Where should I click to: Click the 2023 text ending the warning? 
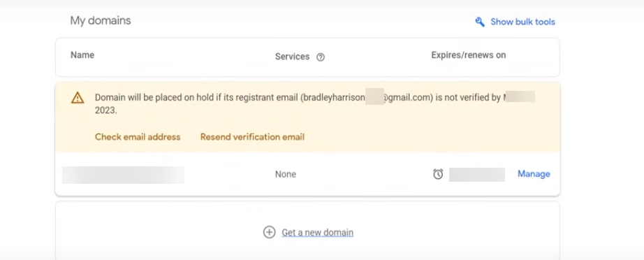point(105,110)
